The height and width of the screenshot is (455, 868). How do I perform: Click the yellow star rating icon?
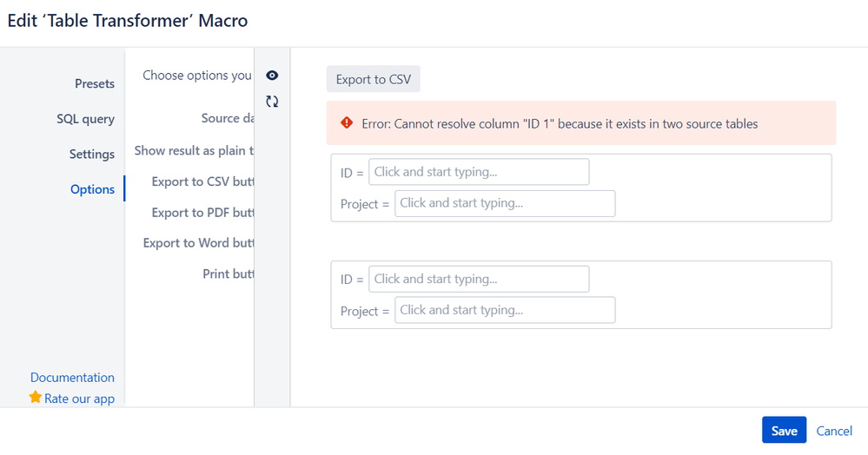pyautogui.click(x=36, y=398)
